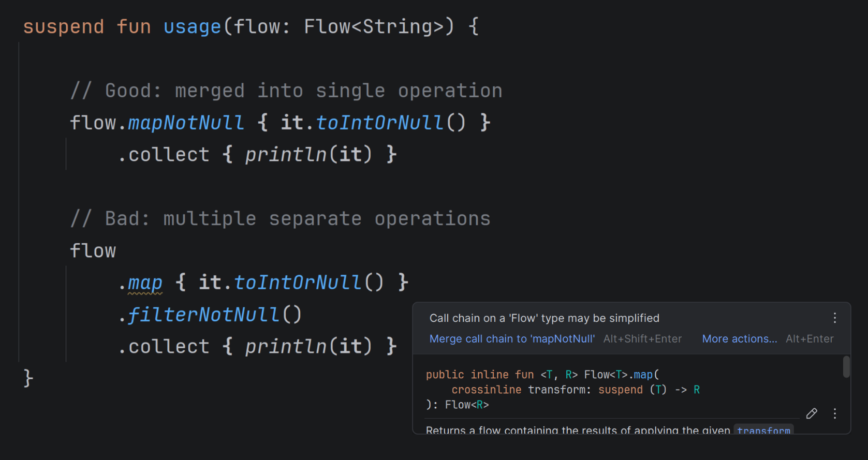The image size is (868, 460).
Task: Click the underlined "map" call in the editor
Action: 145,283
